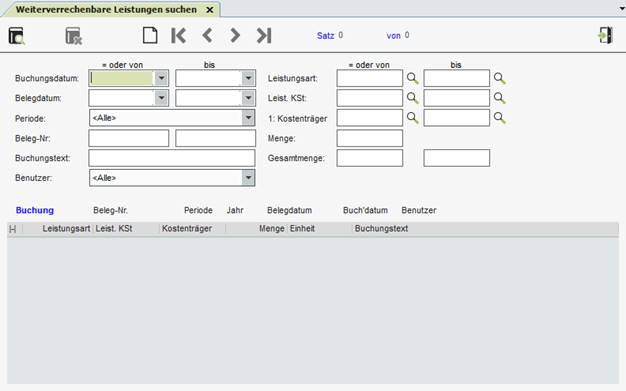Focus the Beleg-Nr from input field
This screenshot has height=391, width=626.
click(x=129, y=138)
